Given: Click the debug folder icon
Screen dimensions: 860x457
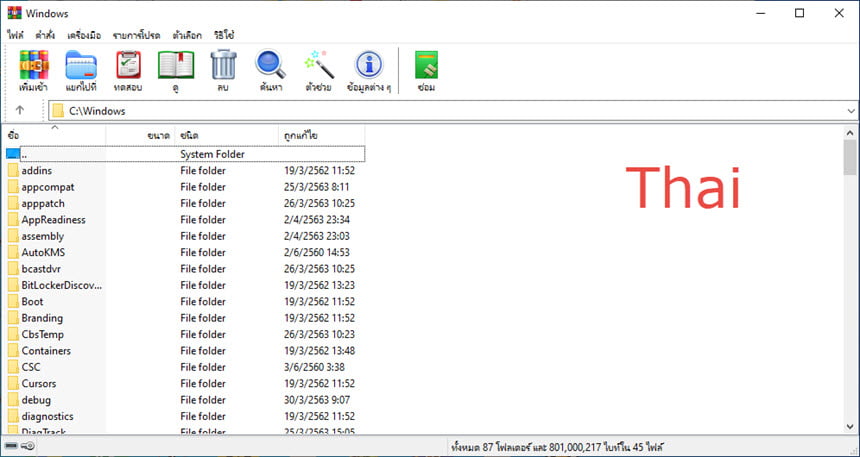Looking at the screenshot, I should (13, 400).
